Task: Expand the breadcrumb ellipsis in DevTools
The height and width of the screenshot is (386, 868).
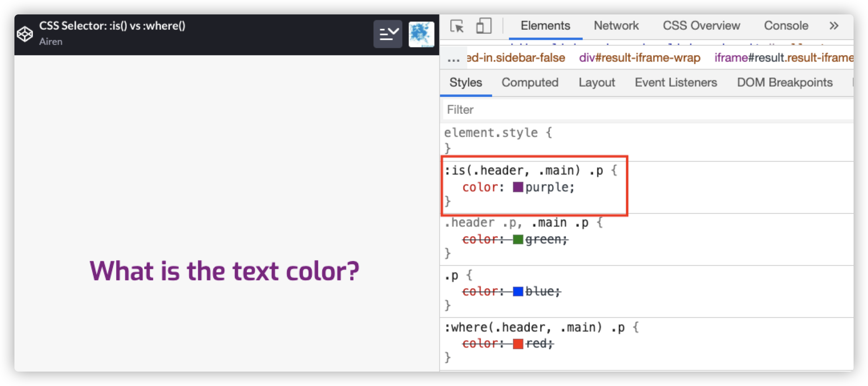Action: click(453, 59)
